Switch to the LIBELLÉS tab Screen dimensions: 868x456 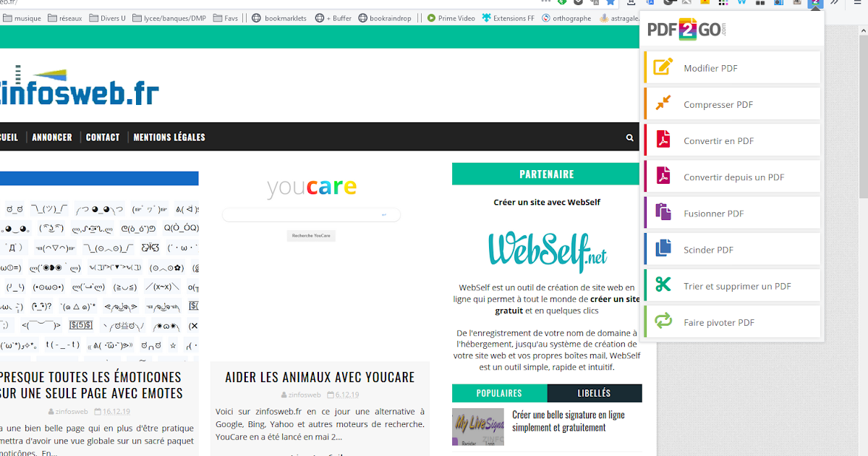[595, 393]
